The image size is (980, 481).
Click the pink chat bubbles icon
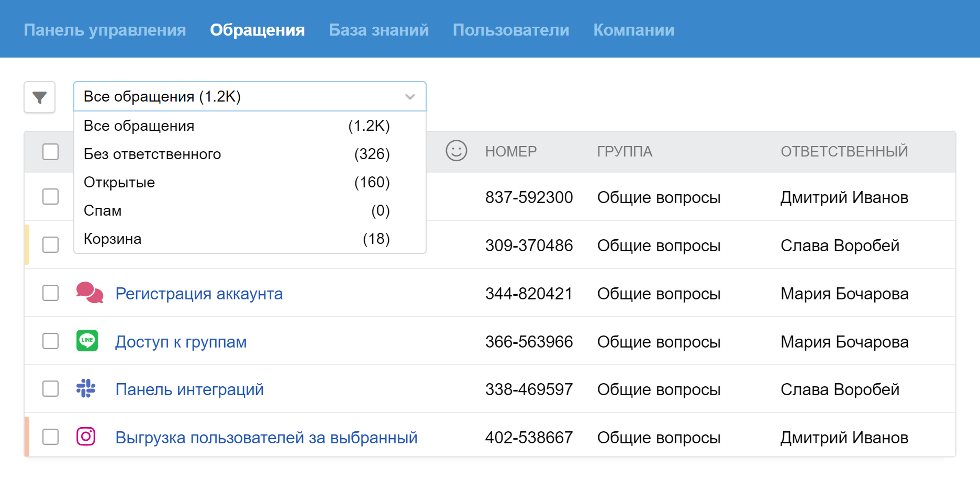click(x=90, y=293)
